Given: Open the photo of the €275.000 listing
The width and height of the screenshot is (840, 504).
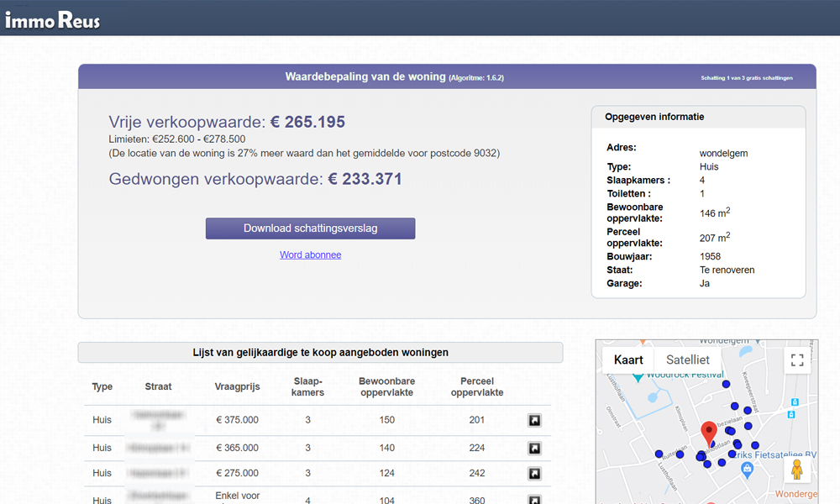Looking at the screenshot, I should pyautogui.click(x=534, y=473).
